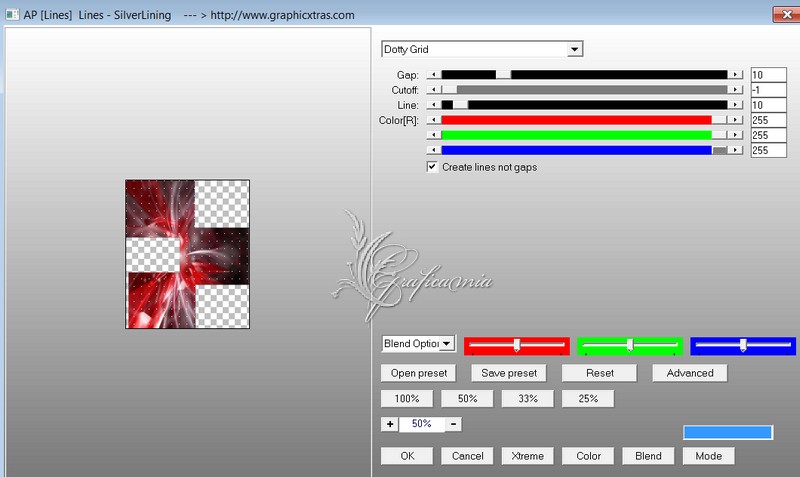Screen dimensions: 800x477
Task: Click the Xtreme button
Action: [528, 456]
